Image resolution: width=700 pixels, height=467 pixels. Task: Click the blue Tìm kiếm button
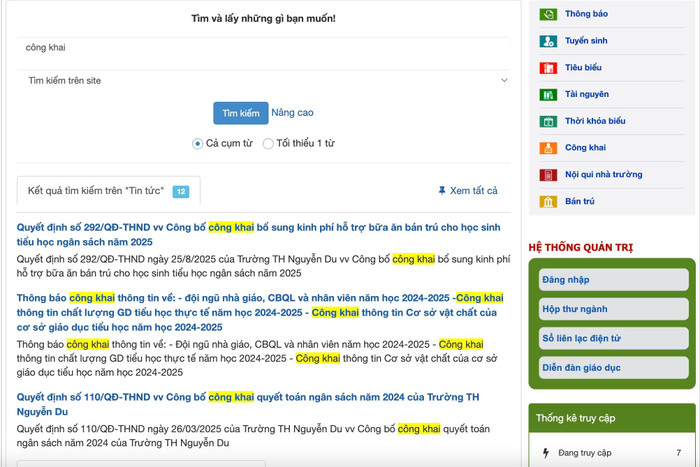[x=240, y=113]
